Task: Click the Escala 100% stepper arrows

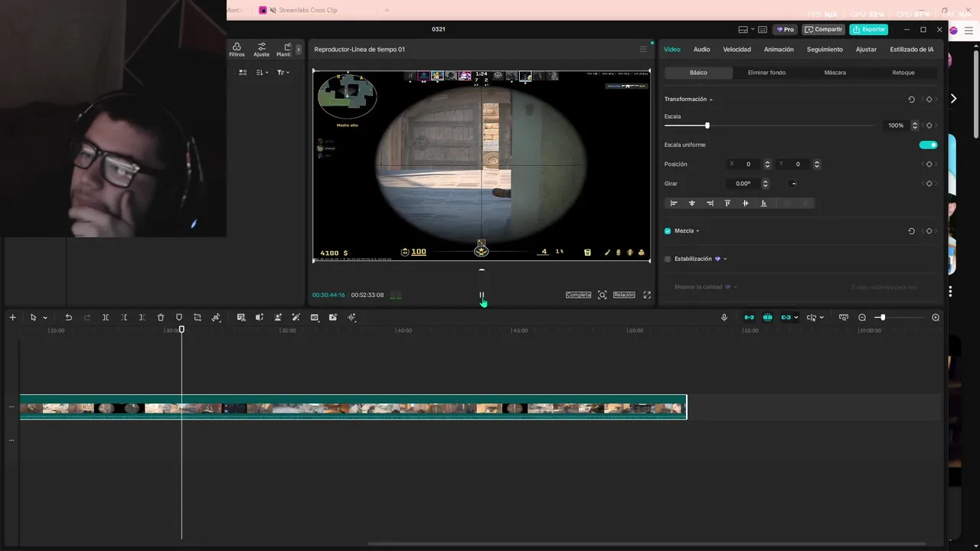Action: pyautogui.click(x=914, y=126)
